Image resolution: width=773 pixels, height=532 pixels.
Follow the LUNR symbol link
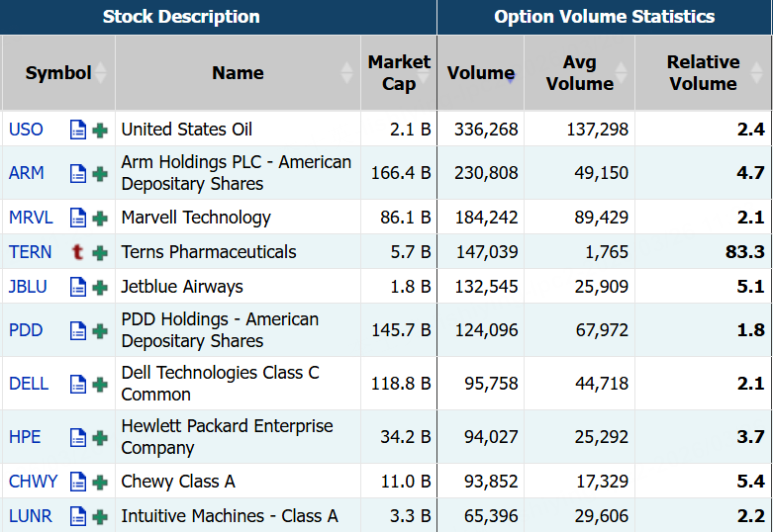30,516
